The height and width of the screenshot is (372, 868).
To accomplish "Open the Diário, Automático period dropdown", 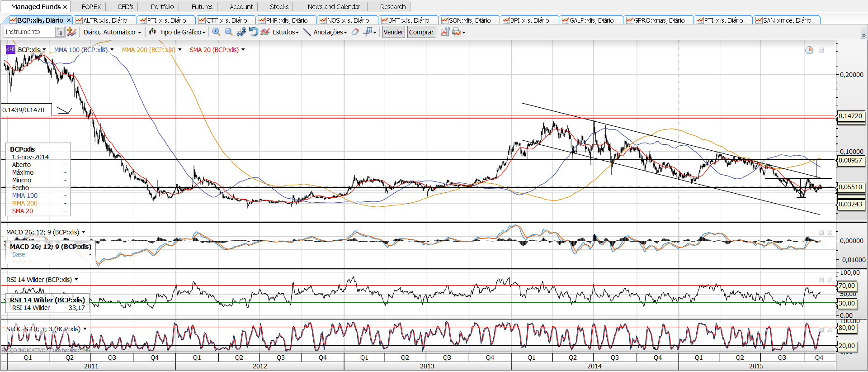I will coord(112,32).
